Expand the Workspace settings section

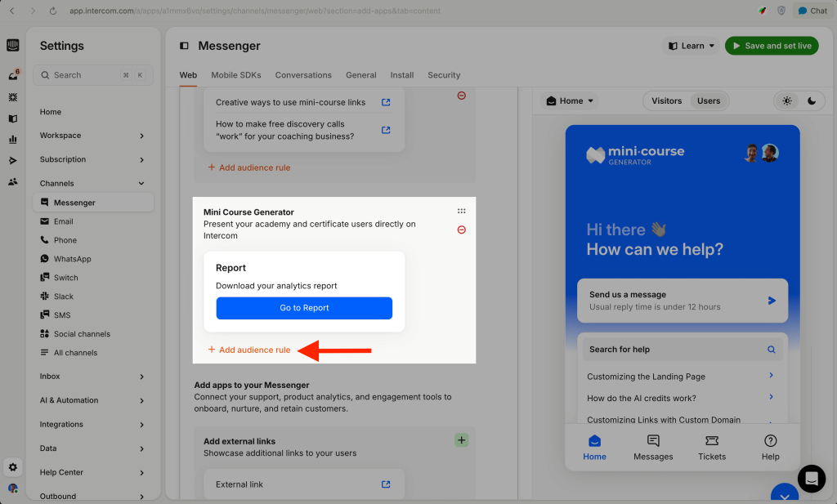[92, 136]
